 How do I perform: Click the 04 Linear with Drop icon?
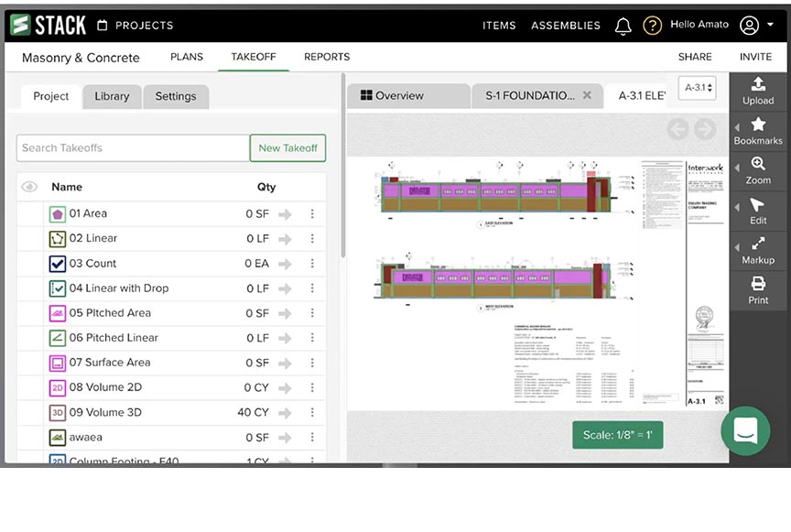[x=58, y=288]
